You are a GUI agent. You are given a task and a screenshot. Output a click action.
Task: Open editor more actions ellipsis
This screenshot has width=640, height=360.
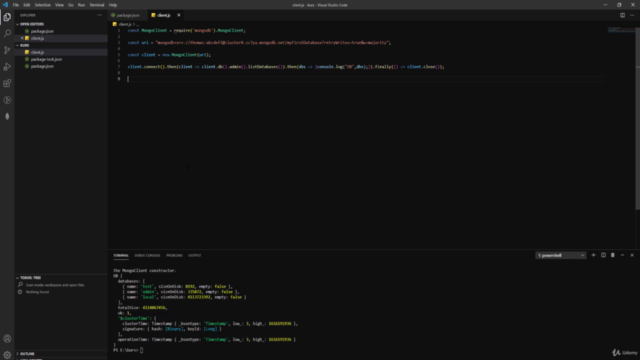(x=632, y=15)
